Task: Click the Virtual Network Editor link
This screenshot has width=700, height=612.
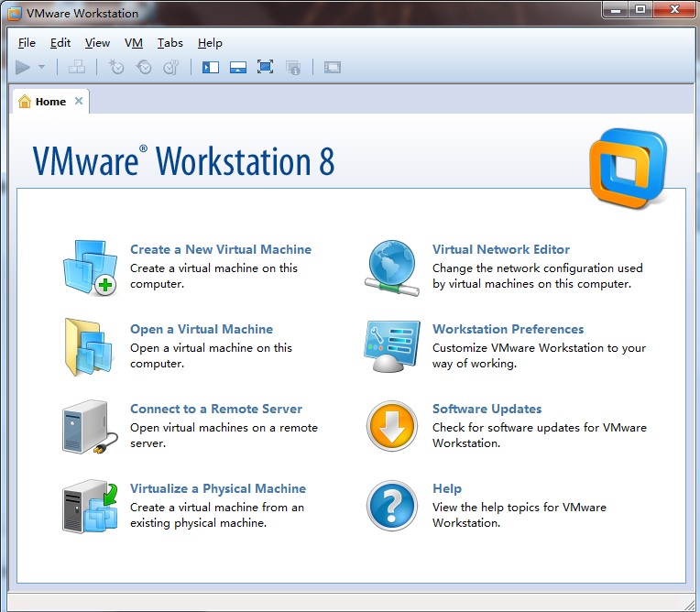Action: tap(501, 249)
